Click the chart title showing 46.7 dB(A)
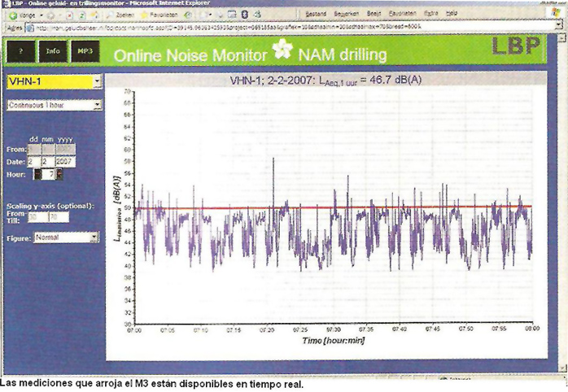Image resolution: width=568 pixels, height=392 pixels. pos(326,81)
